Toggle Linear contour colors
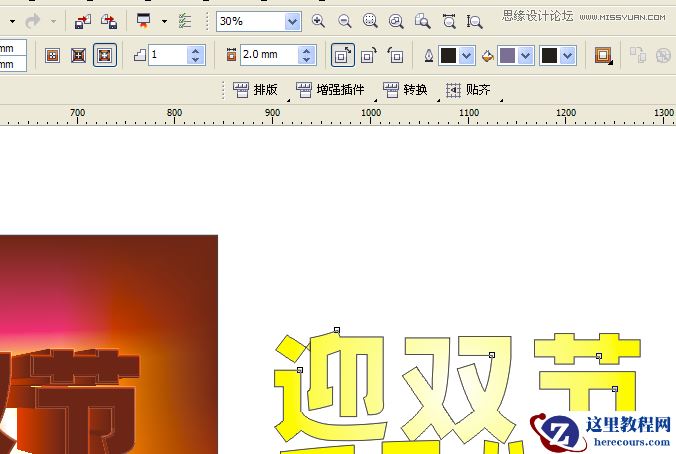Screen dimensions: 676x454 pos(343,55)
